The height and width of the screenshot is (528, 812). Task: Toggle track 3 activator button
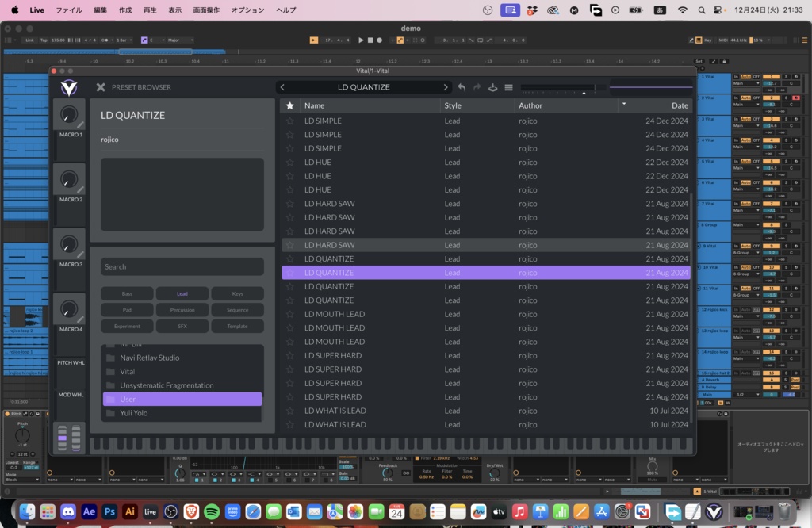point(771,119)
